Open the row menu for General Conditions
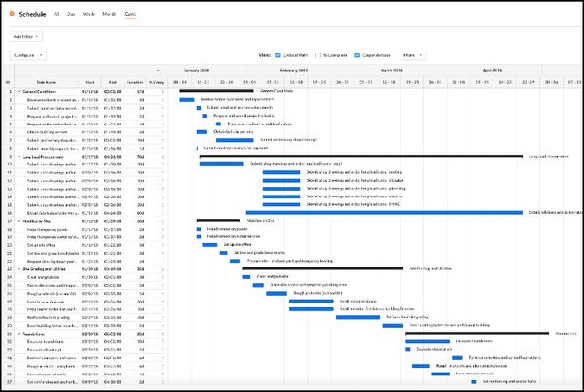Image resolution: width=584 pixels, height=392 pixels. 163,90
